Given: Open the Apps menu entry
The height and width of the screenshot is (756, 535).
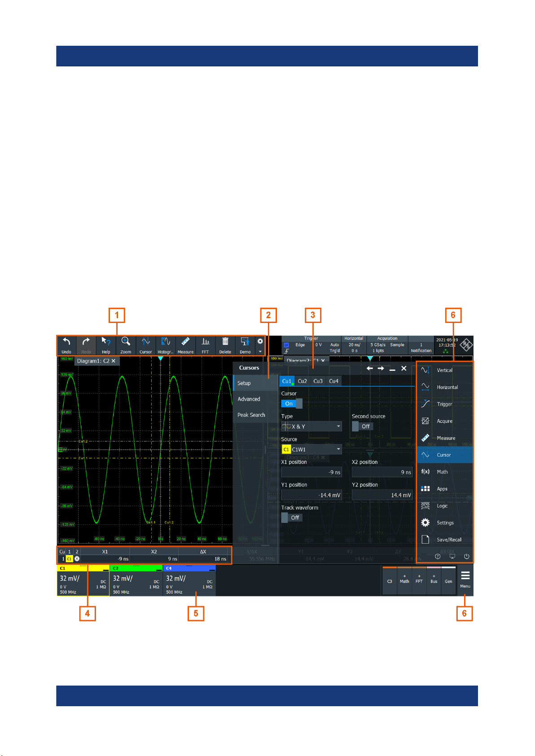Looking at the screenshot, I should 445,489.
